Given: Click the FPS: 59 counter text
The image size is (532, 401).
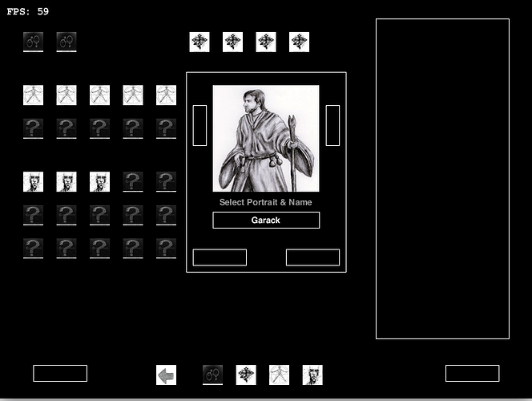Looking at the screenshot, I should 28,11.
